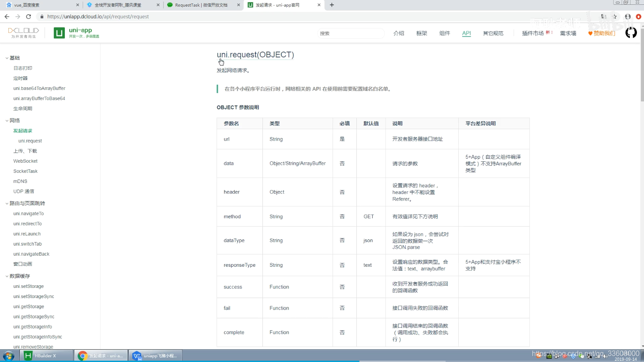644x362 pixels.
Task: Open uni.navigateTo in sidebar
Action: click(x=28, y=213)
